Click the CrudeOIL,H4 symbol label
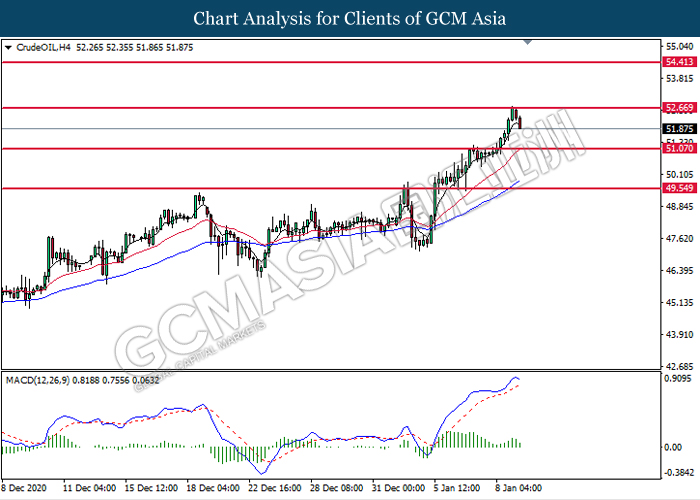This screenshot has height=500, width=700. click(x=43, y=46)
